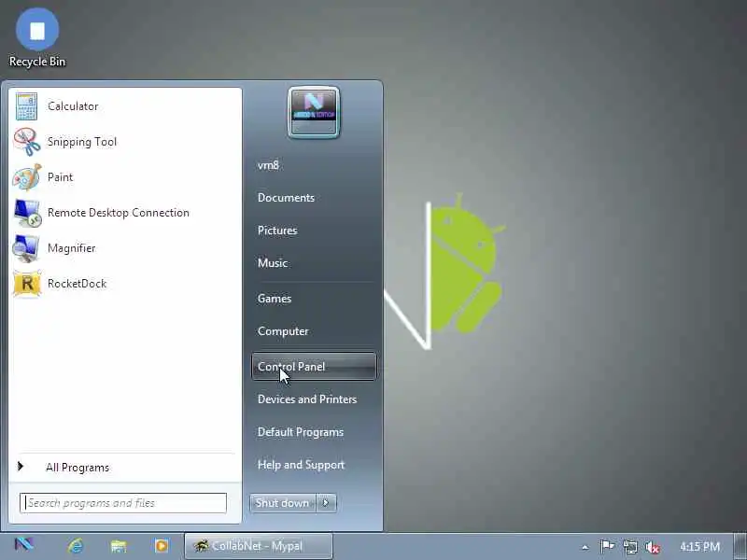
Task: Switch to CollabNet - Mypal taskbar window
Action: coord(259,546)
